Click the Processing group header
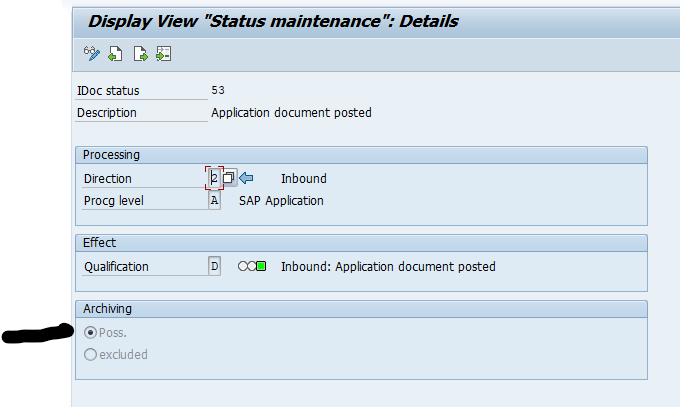This screenshot has height=407, width=680. (x=111, y=155)
